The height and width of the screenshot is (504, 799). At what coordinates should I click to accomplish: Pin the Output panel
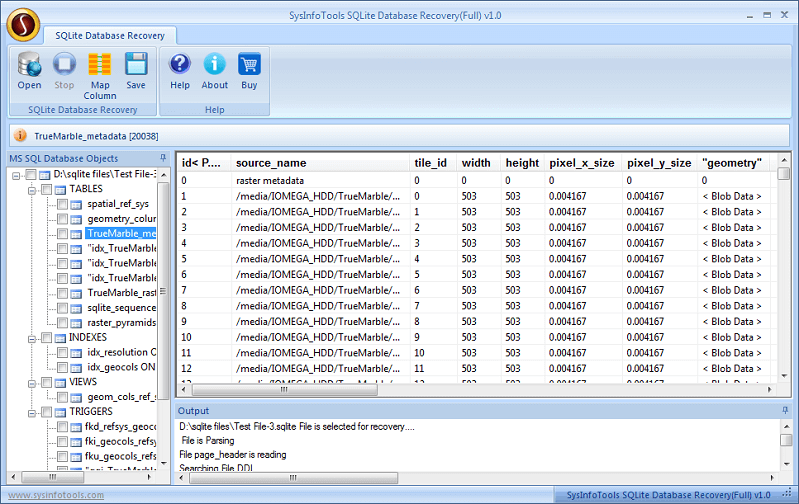[785, 410]
